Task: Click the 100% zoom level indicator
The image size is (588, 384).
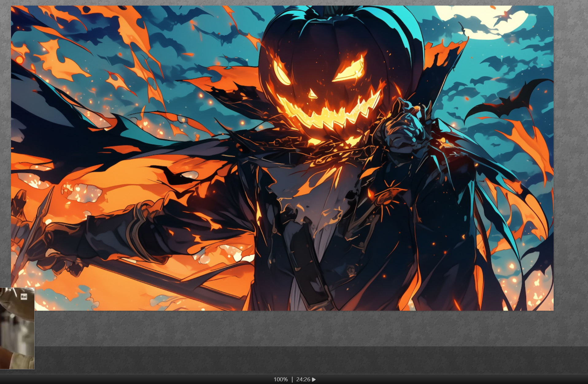Action: pyautogui.click(x=280, y=380)
